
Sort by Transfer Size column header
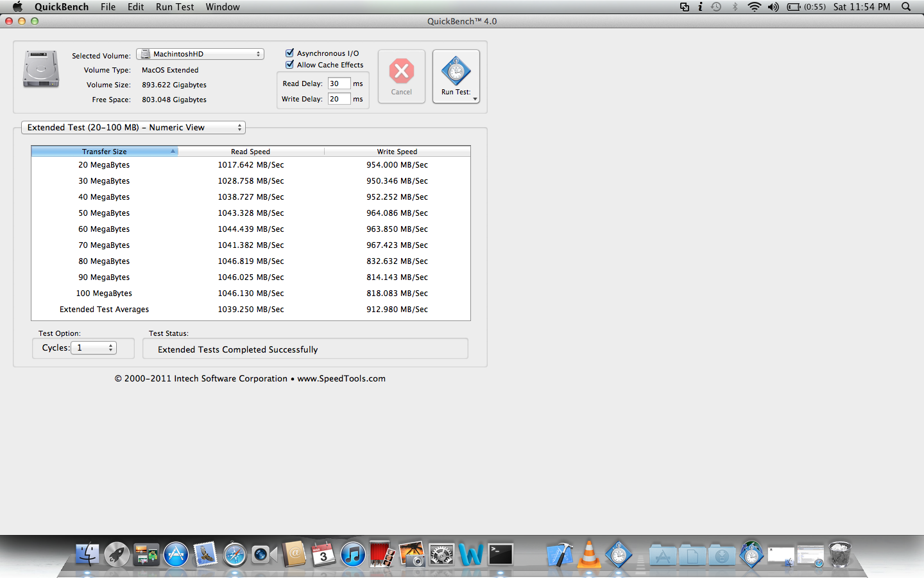(105, 152)
